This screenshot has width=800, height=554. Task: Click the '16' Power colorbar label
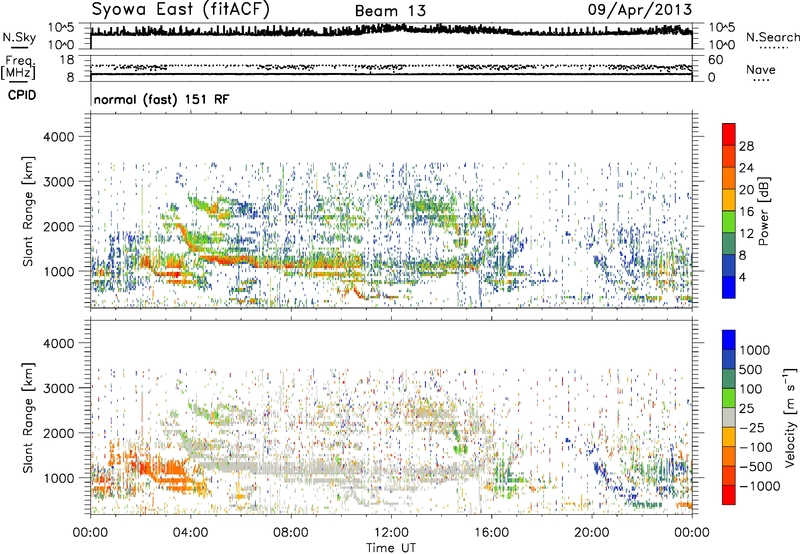coord(746,212)
